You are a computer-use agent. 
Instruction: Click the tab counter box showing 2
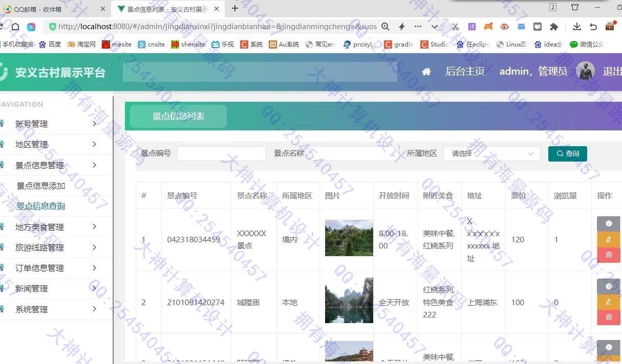(553, 7)
